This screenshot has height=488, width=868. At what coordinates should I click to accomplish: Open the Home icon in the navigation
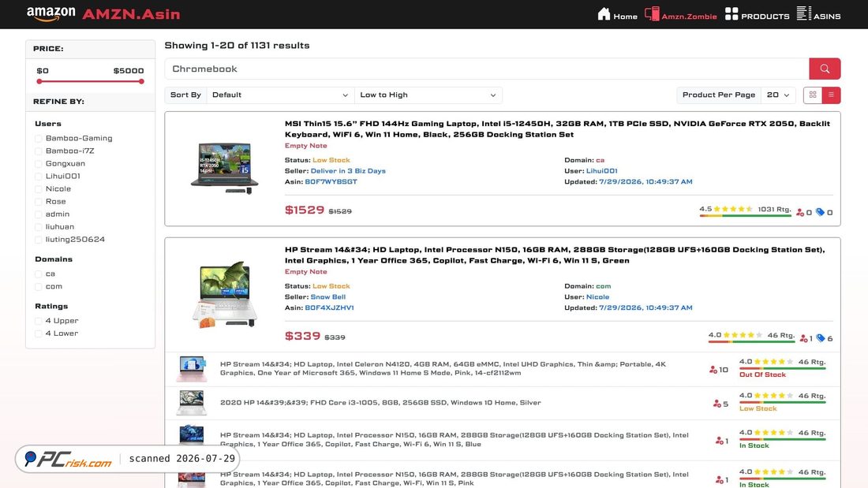tap(604, 14)
